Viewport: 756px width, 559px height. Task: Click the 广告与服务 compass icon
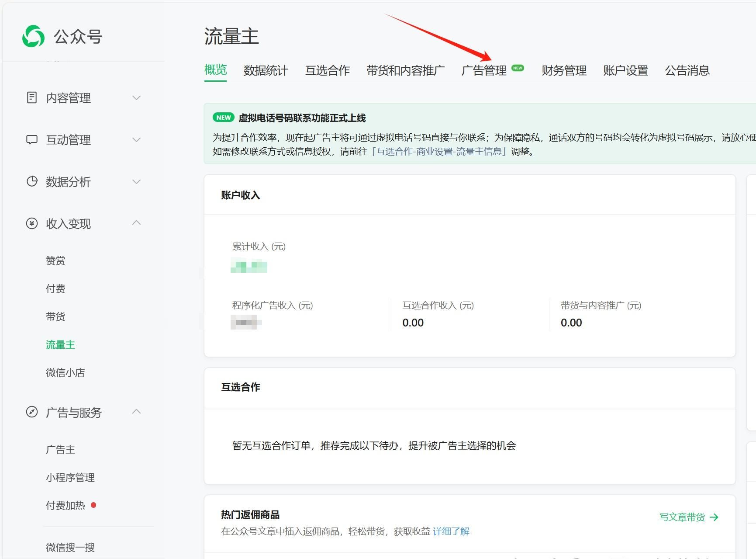32,412
